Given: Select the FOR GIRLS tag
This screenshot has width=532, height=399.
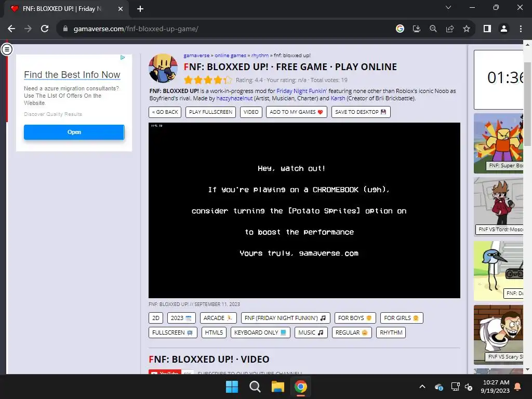Looking at the screenshot, I should [x=402, y=318].
